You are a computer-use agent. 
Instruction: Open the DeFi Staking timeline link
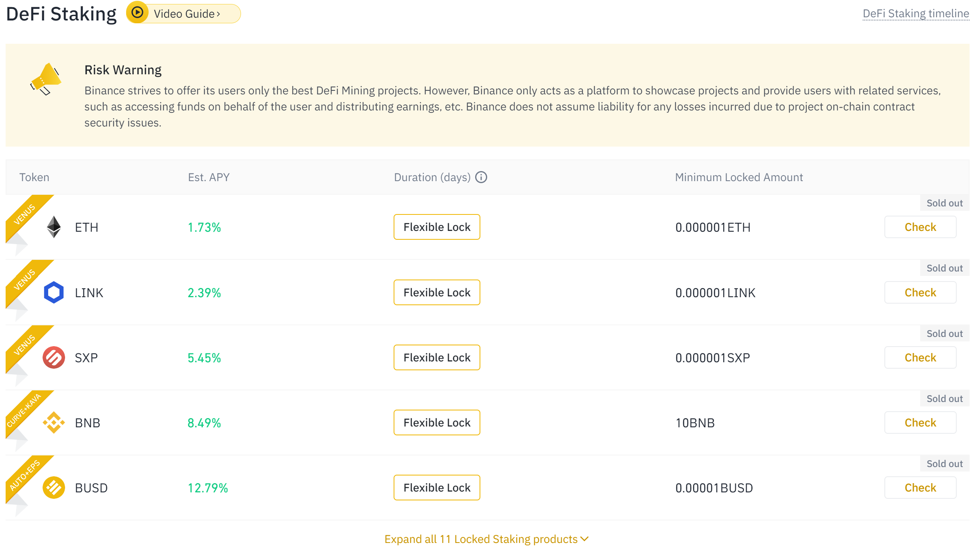916,14
